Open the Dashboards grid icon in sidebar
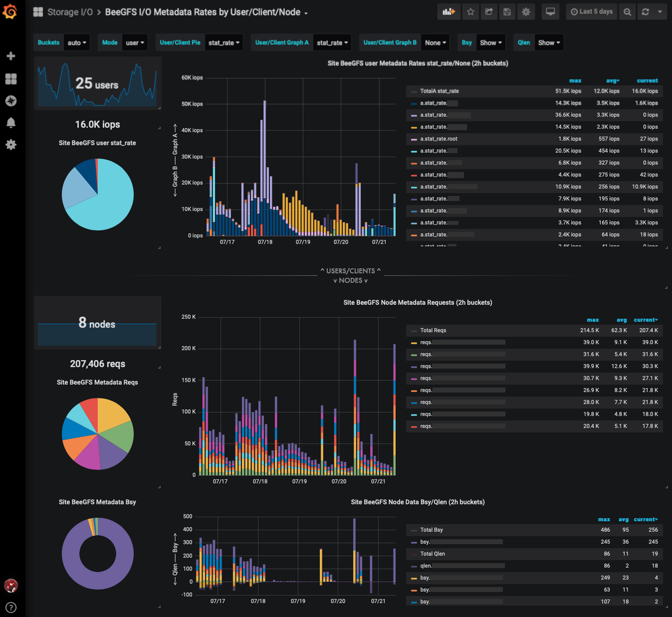This screenshot has width=672, height=617. click(x=11, y=79)
